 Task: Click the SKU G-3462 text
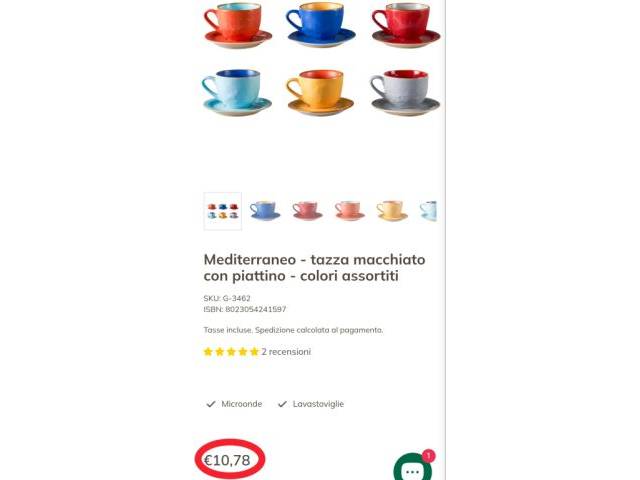(227, 298)
